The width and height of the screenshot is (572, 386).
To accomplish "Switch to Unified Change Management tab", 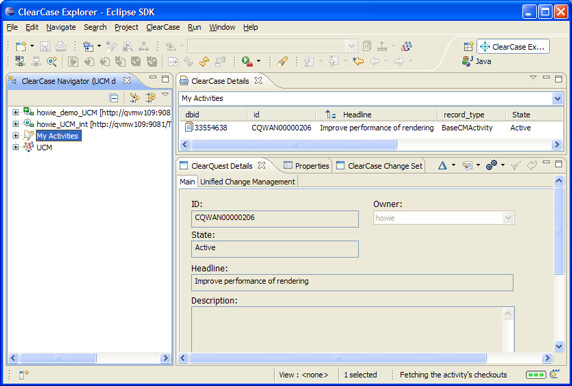I will [x=247, y=182].
